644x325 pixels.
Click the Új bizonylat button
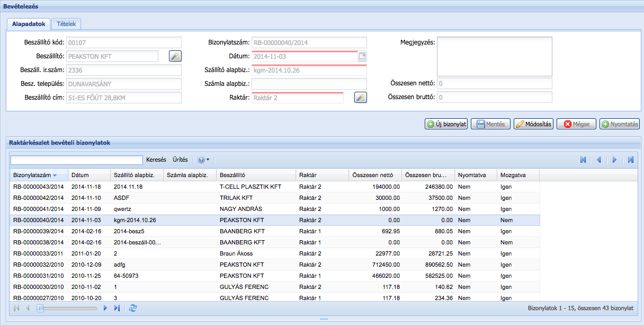coord(446,124)
